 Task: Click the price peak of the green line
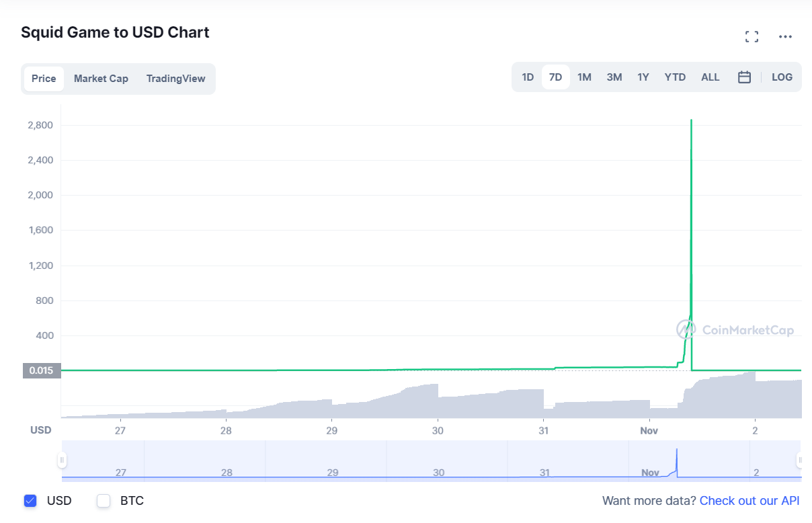(691, 120)
